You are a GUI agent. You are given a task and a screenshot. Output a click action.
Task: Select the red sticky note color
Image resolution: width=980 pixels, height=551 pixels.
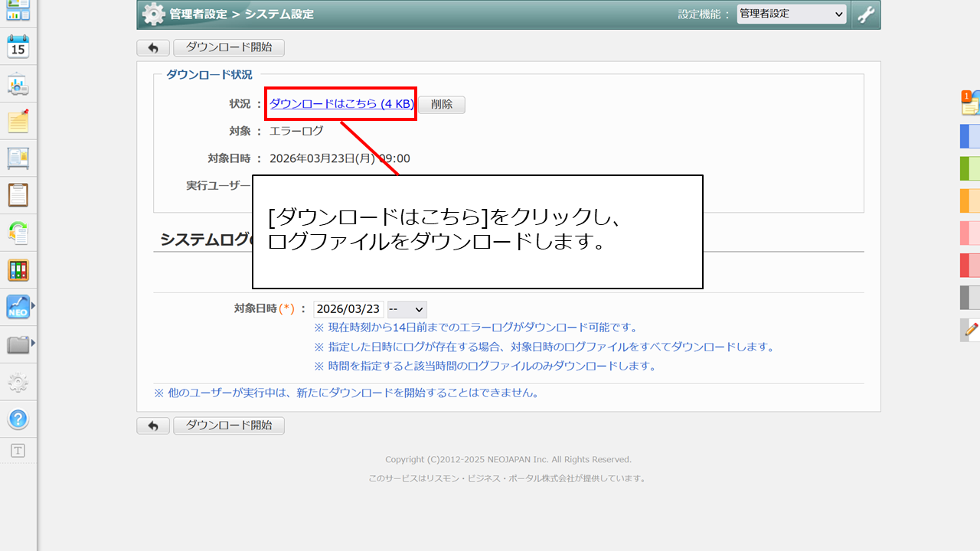tap(971, 265)
